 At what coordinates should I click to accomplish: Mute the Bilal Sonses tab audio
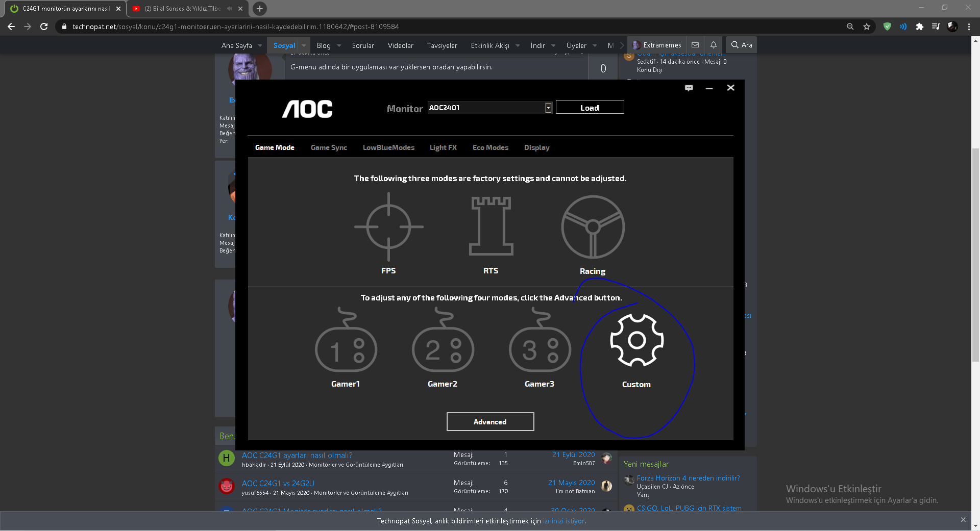tap(229, 9)
